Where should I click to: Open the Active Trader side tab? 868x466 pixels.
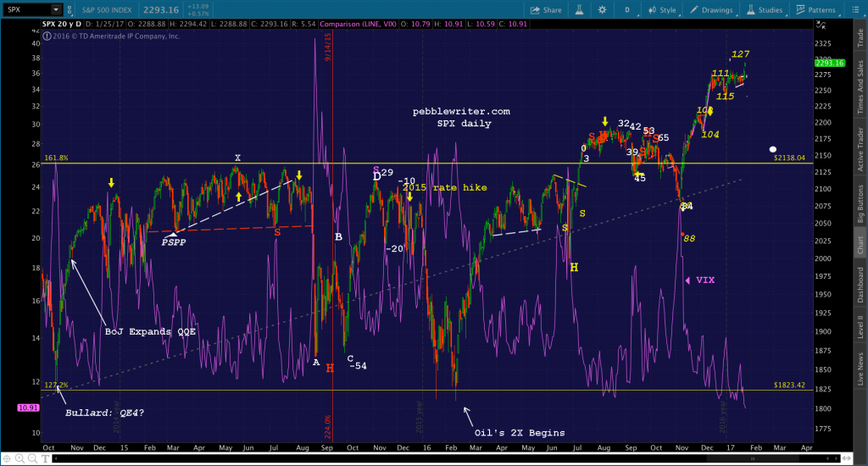point(860,149)
